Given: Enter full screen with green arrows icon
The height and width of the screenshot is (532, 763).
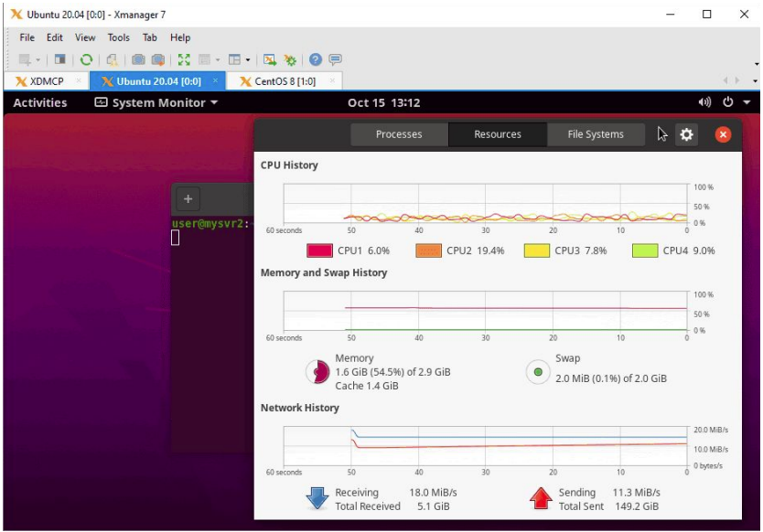Looking at the screenshot, I should pos(184,59).
